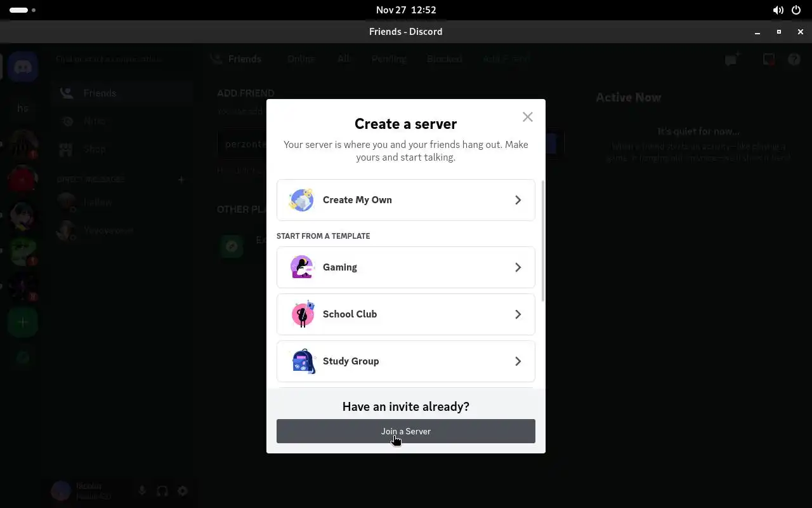Open the Discord home logo icon
The image size is (812, 508).
(23, 67)
